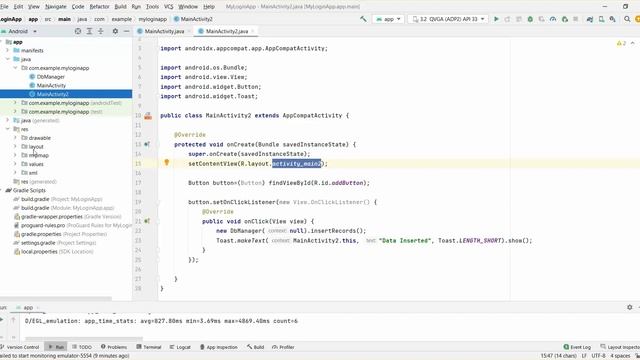Collapse the res folder
Viewport: 640px width, 360px height.
coord(7,129)
